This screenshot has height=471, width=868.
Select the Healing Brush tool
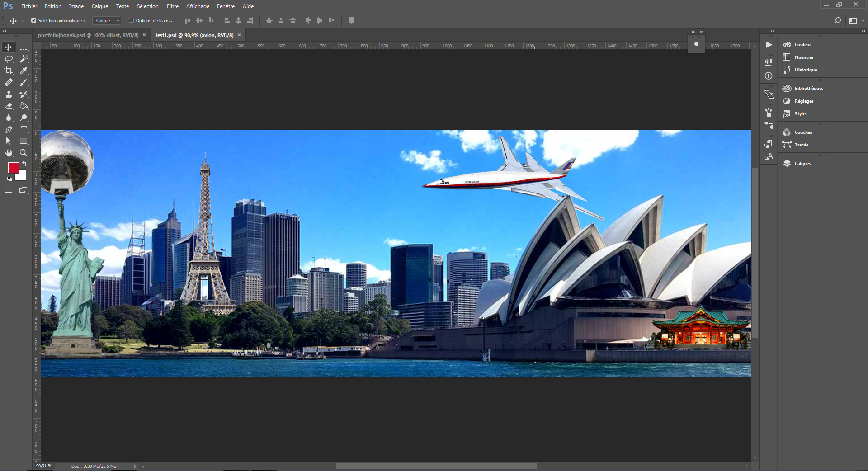click(x=9, y=82)
